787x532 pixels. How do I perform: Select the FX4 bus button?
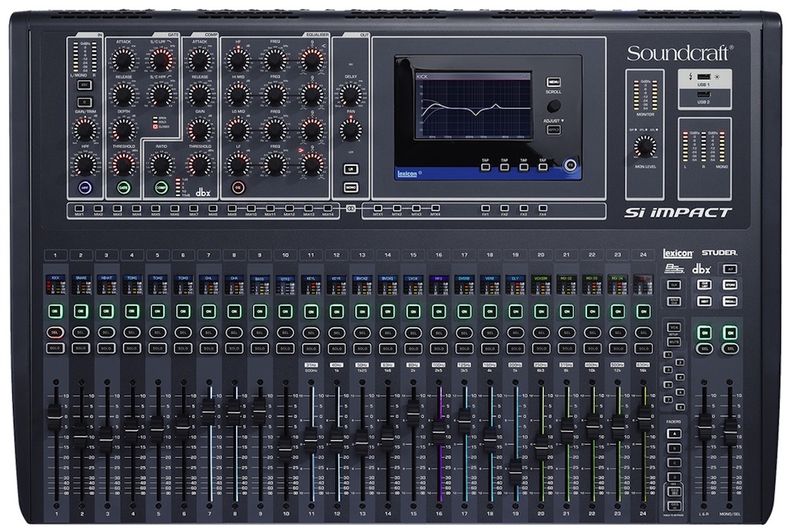coord(543,208)
